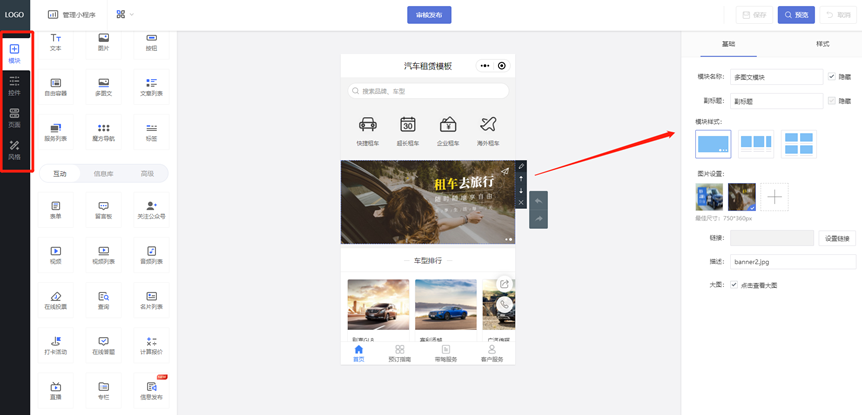The width and height of the screenshot is (862, 415).
Task: Select the 互动 module category tab
Action: coord(59,174)
